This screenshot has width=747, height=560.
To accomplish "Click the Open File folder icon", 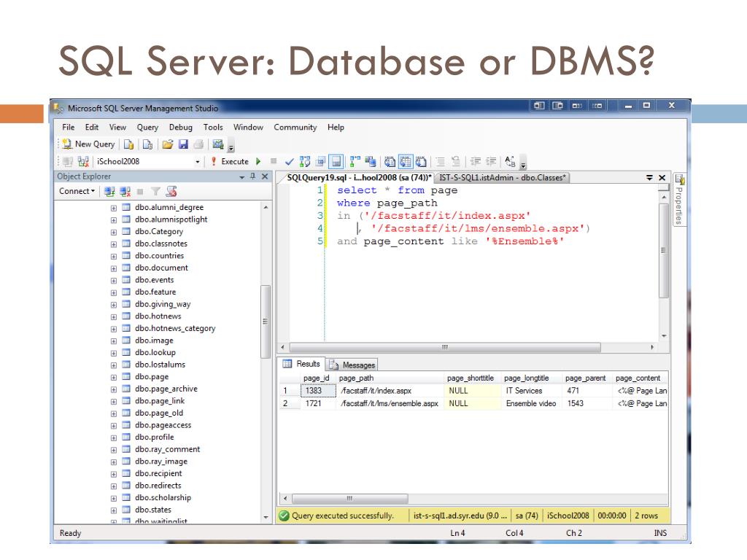I will [x=167, y=144].
